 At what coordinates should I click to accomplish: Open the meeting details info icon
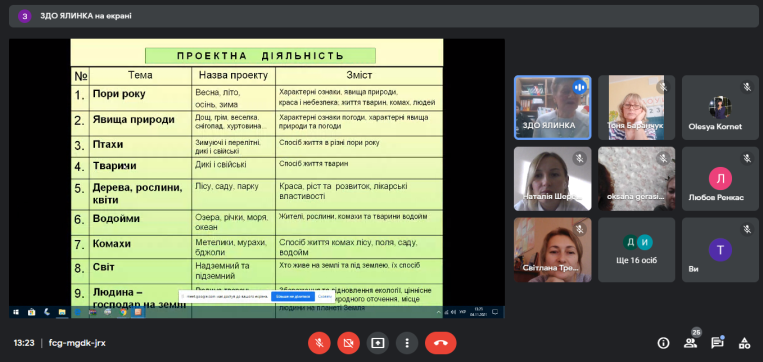coord(663,343)
